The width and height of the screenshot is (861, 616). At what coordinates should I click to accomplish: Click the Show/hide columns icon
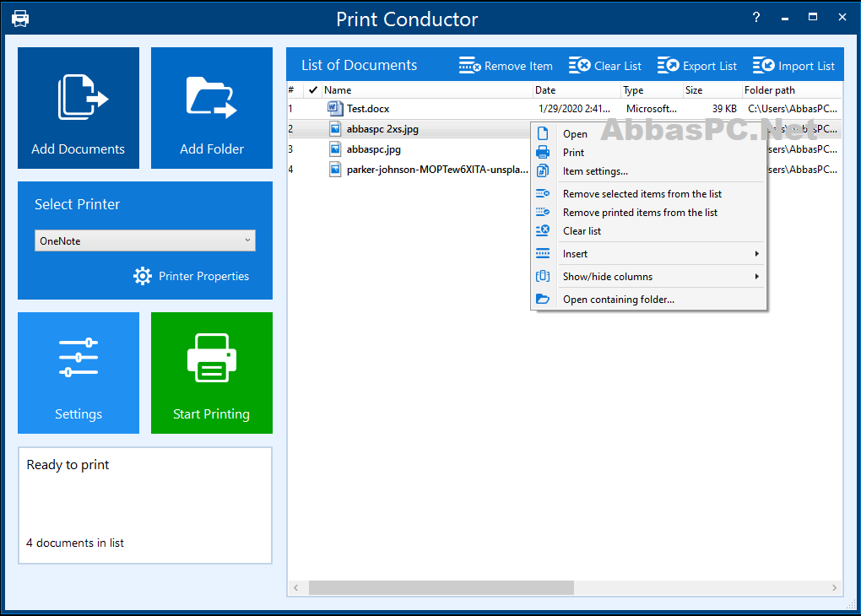click(x=543, y=276)
